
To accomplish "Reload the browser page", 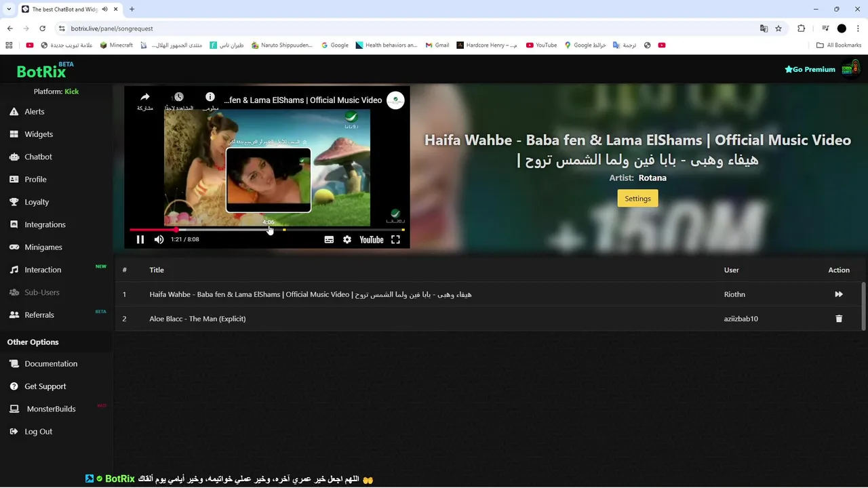I will 42,28.
